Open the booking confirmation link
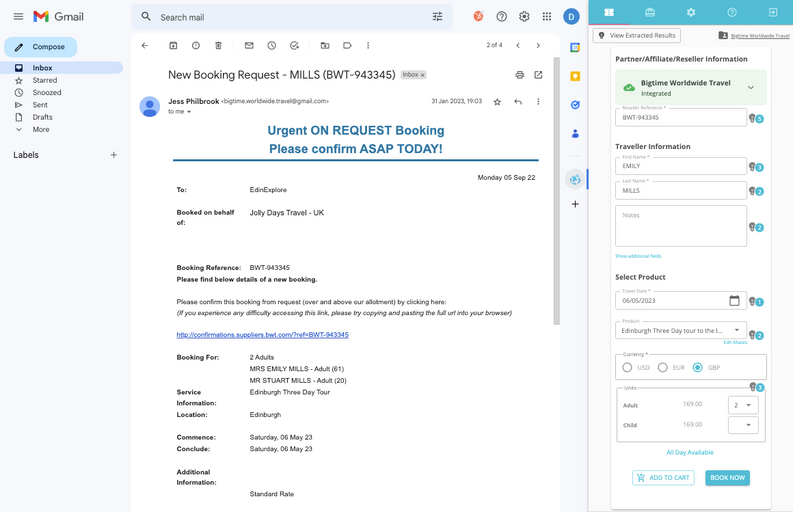793x512 pixels. click(x=262, y=335)
